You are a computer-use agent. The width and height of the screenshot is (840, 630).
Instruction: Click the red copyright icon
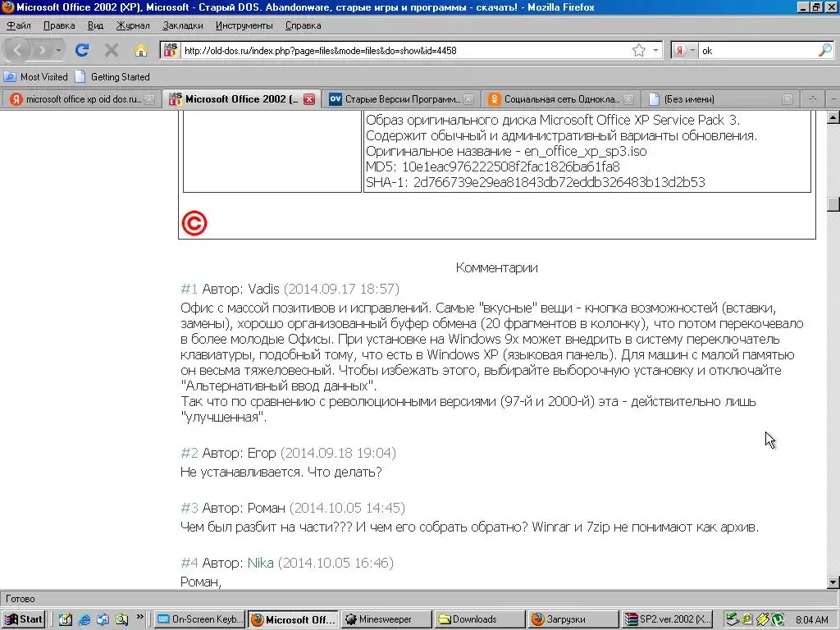pyautogui.click(x=194, y=223)
